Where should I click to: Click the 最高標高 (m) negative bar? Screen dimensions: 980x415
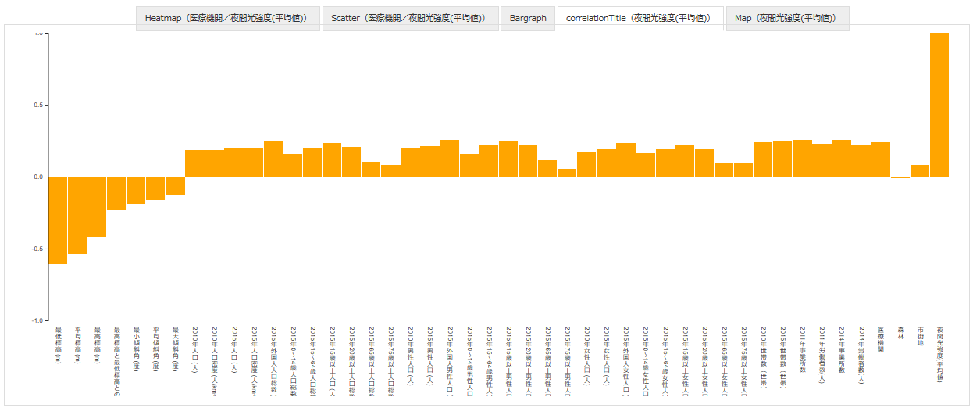tap(97, 206)
